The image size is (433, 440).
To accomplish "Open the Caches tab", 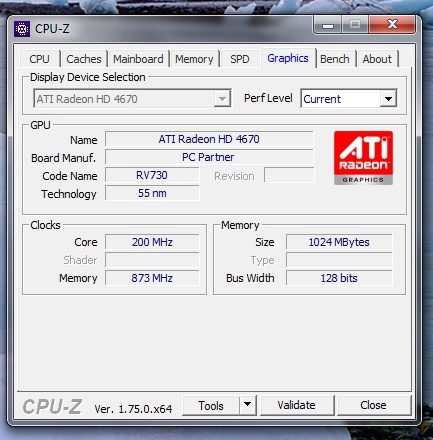I will tap(84, 59).
